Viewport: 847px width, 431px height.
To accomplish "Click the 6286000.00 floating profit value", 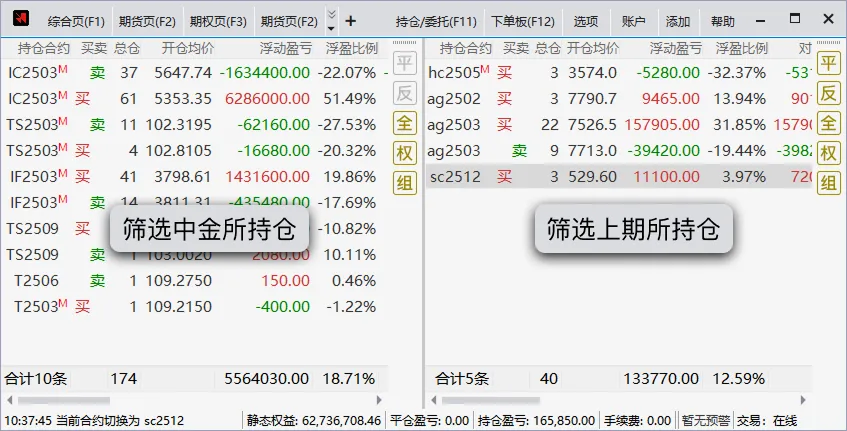I will coord(267,98).
